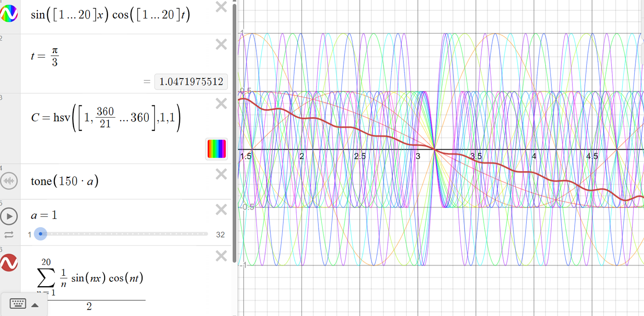Open the rainbow color swatch for C
This screenshot has height=316, width=644.
[216, 149]
